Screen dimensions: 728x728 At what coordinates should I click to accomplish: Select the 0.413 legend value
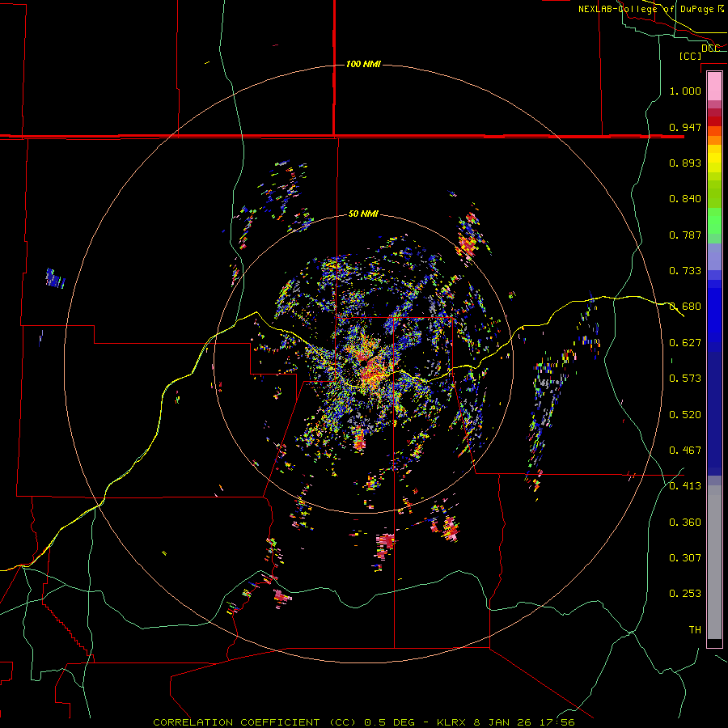point(685,486)
